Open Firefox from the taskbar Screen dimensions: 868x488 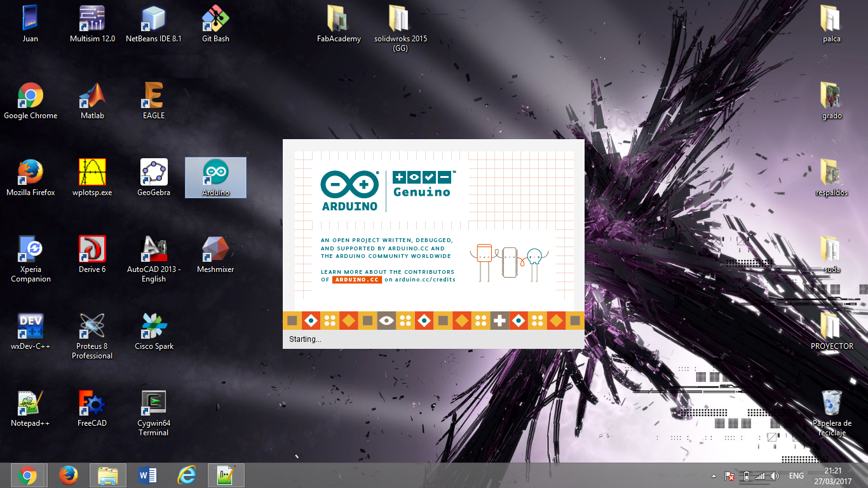pos(69,475)
